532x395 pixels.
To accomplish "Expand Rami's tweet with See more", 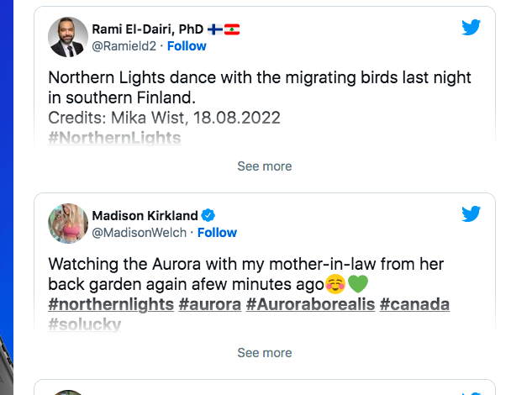I will [265, 166].
